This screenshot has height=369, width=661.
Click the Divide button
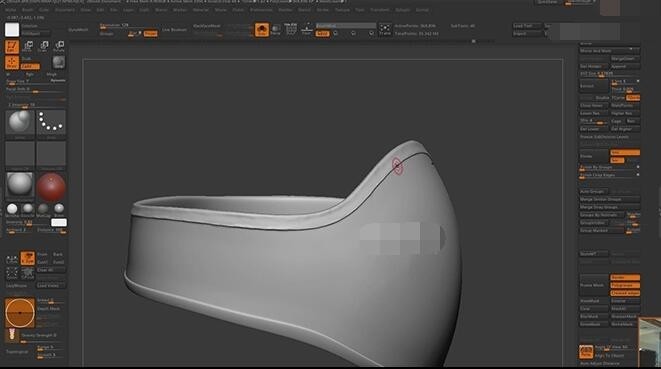(594, 156)
